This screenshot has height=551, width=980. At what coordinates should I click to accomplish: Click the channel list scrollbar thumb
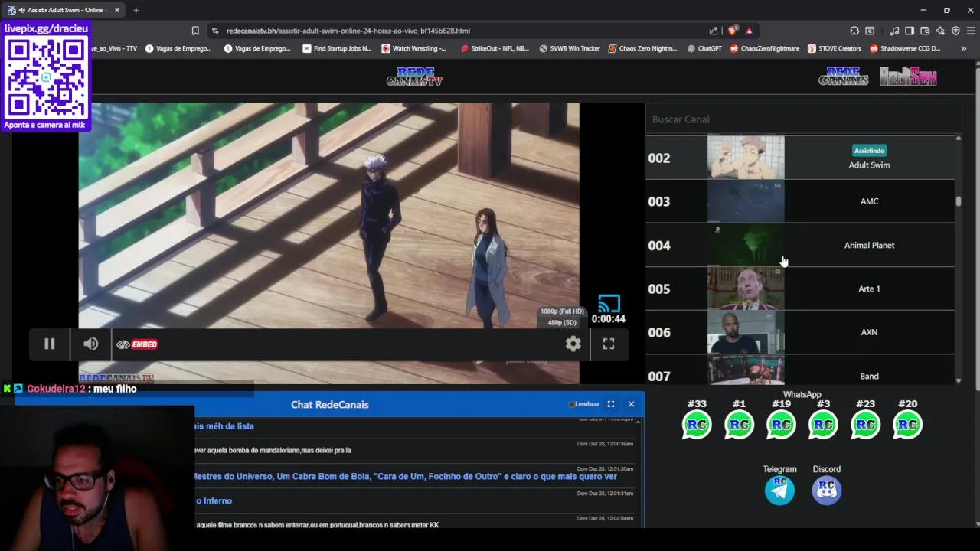(x=958, y=201)
